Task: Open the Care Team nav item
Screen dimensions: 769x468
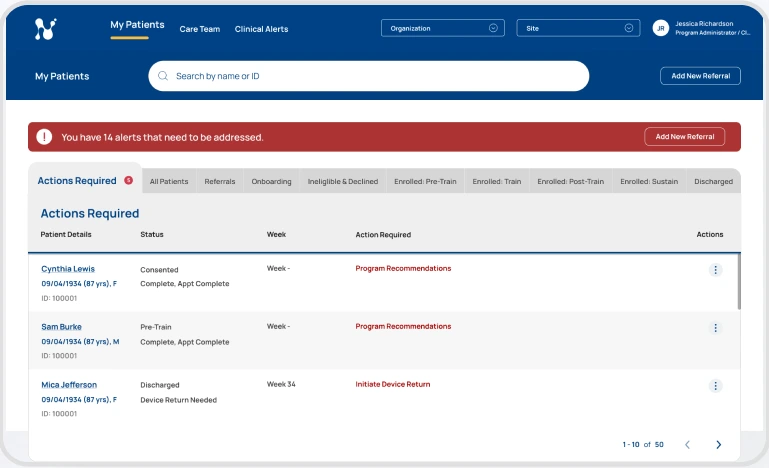Action: pyautogui.click(x=200, y=29)
